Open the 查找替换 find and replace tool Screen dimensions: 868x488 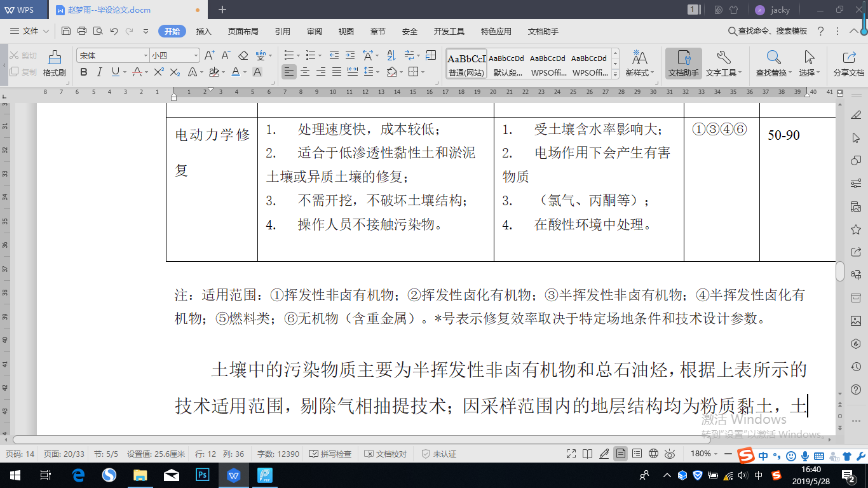(773, 64)
